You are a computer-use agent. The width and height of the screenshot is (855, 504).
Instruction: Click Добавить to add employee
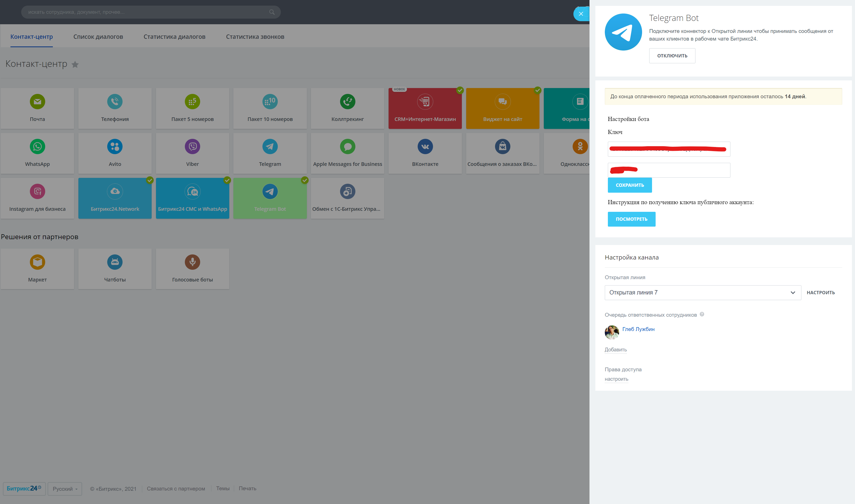[x=616, y=349]
